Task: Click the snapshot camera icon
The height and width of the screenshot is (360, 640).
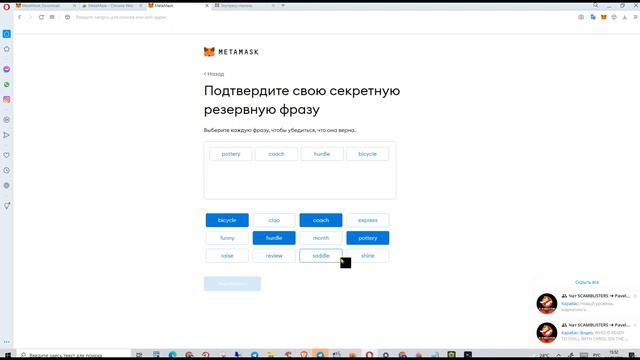Action: click(x=581, y=17)
